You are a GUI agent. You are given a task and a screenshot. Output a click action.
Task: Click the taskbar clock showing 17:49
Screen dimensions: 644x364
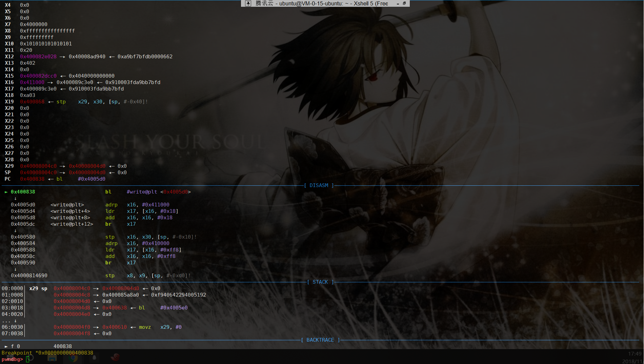click(635, 354)
